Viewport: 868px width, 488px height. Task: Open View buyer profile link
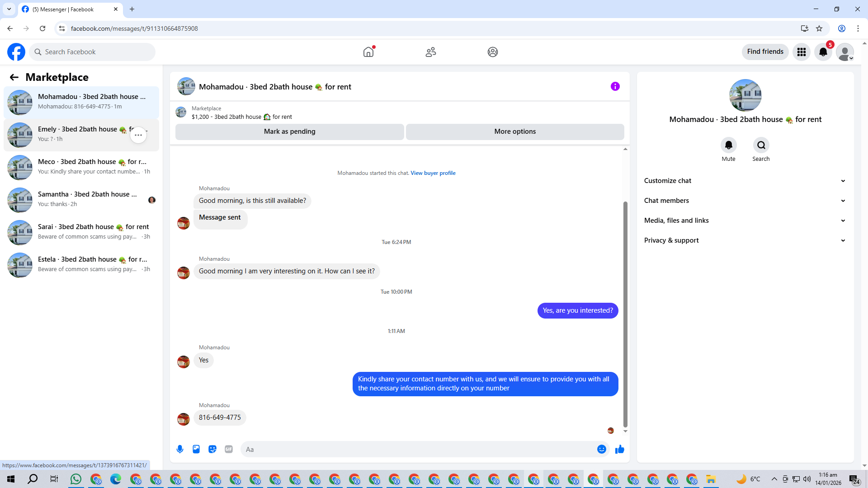pos(433,173)
